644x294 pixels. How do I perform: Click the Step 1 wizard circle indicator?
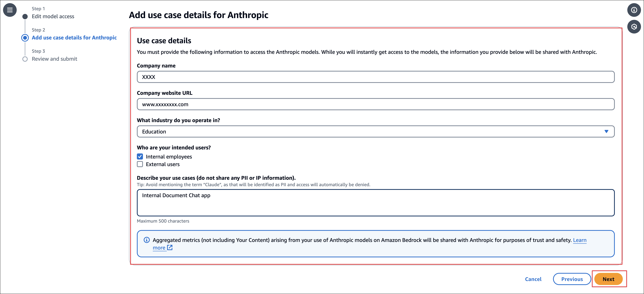[x=25, y=17]
